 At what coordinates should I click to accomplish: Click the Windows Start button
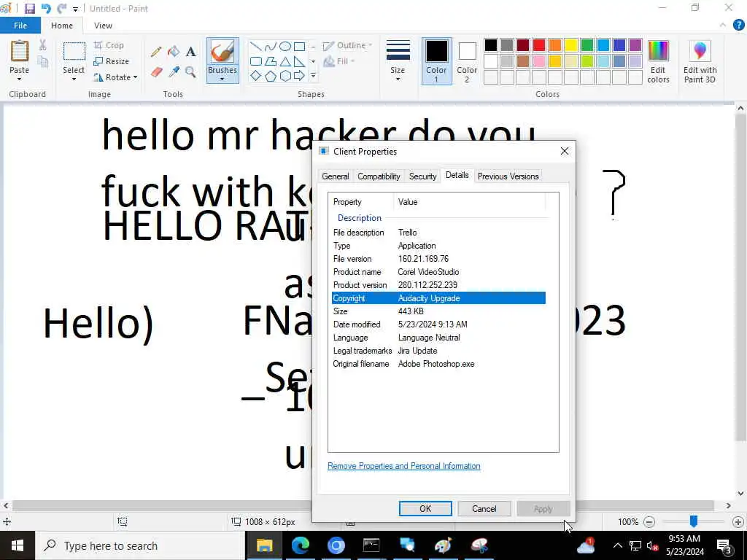[x=18, y=545]
